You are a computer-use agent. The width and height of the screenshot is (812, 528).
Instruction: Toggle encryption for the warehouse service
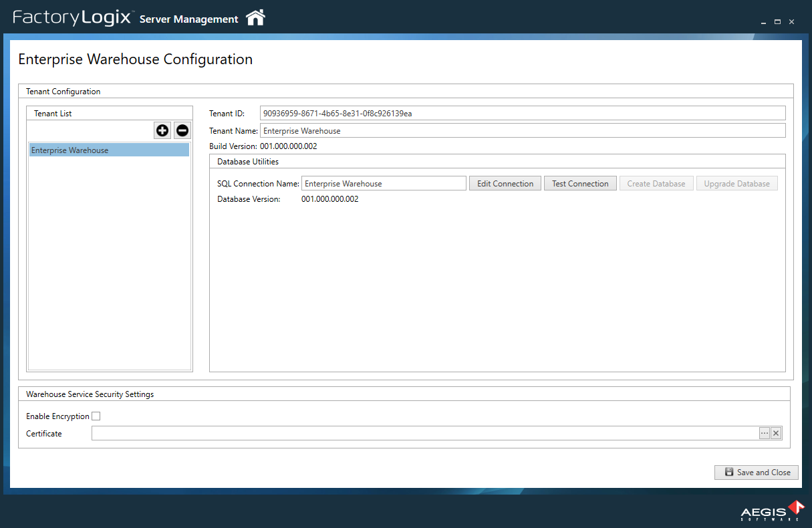pyautogui.click(x=96, y=416)
